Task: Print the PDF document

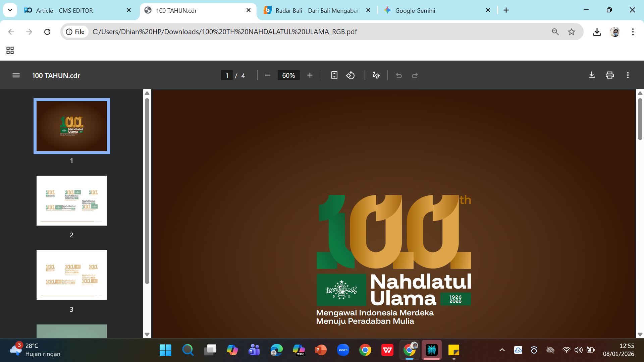Action: 610,75
